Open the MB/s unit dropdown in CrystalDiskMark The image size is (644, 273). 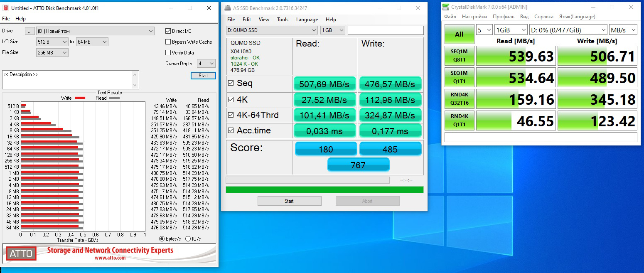[x=623, y=30]
